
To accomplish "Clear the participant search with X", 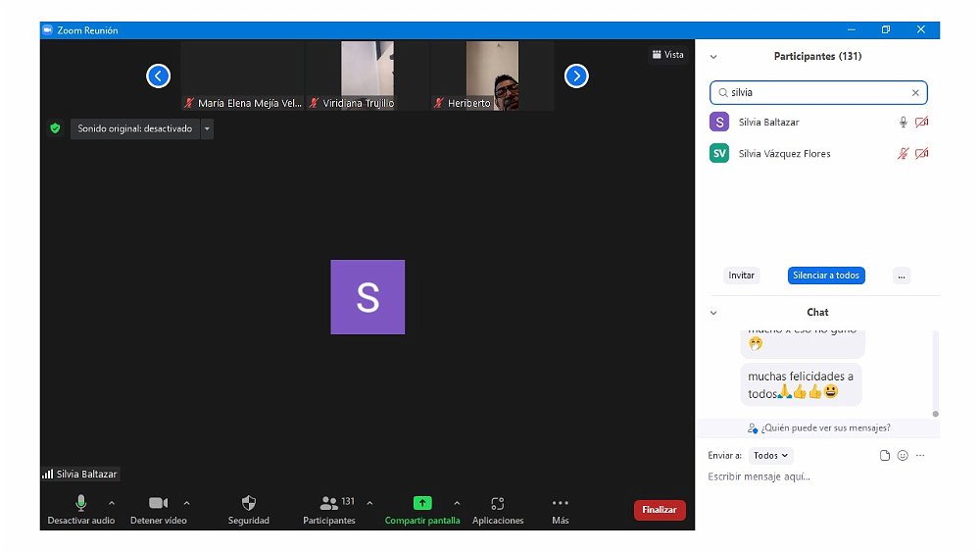I will point(915,93).
